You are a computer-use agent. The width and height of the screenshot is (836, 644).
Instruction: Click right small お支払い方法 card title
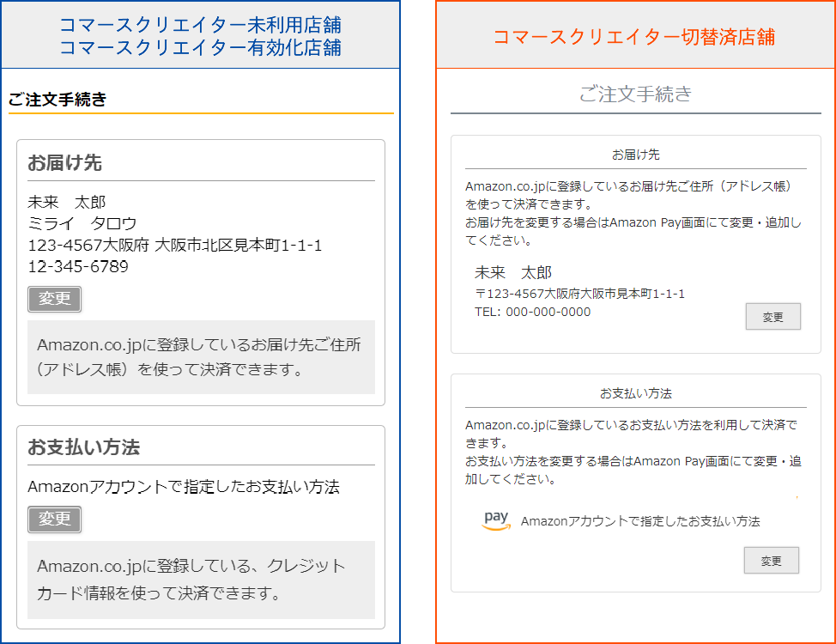pos(635,394)
